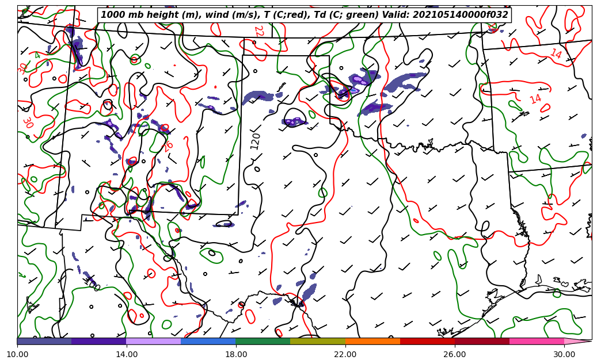Click the slate-blue 10–12 colorbar segment
Screen dimensions: 597x364
(44, 341)
